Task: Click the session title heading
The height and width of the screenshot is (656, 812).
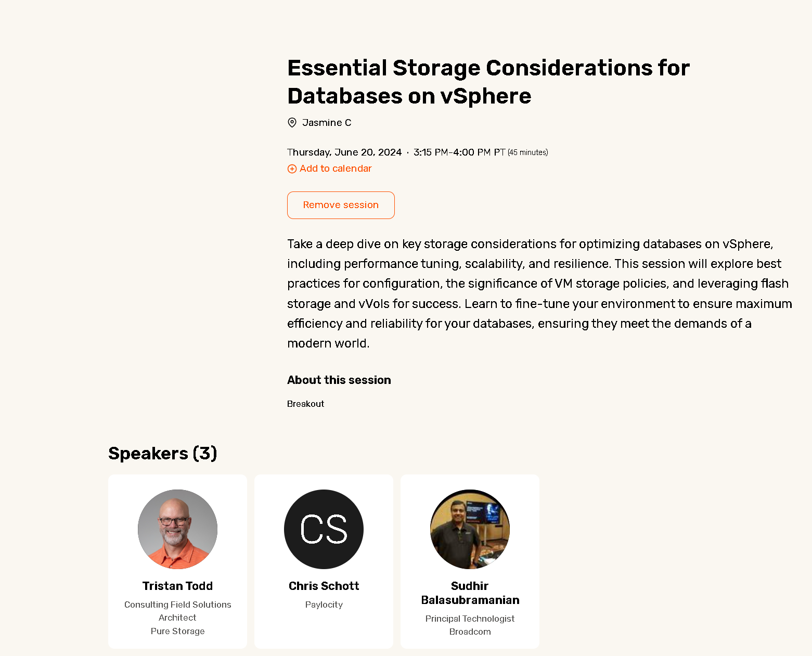Action: click(x=488, y=82)
